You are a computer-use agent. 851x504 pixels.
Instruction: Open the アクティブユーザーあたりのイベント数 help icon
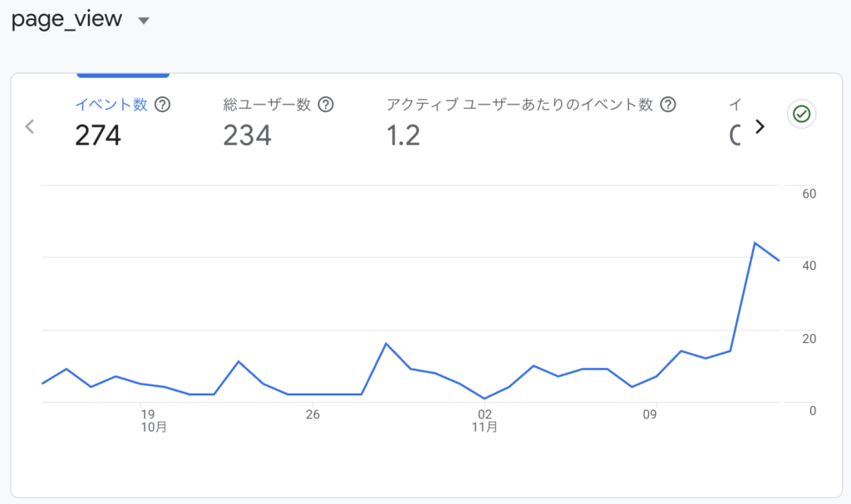coord(668,105)
